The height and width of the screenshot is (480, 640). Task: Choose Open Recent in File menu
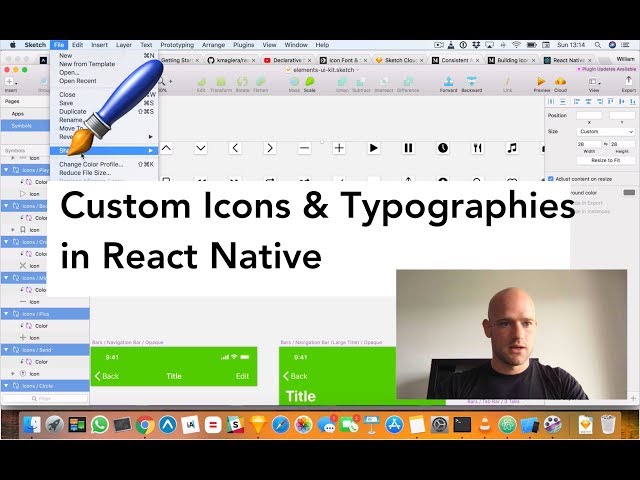[78, 81]
